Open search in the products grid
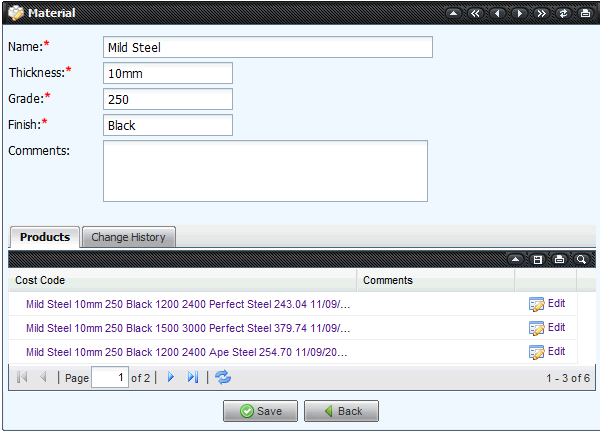 click(x=581, y=259)
